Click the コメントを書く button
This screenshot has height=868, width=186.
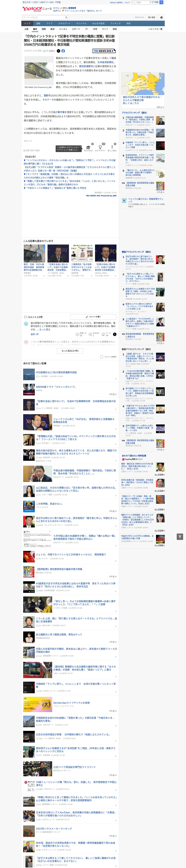(x=93, y=317)
